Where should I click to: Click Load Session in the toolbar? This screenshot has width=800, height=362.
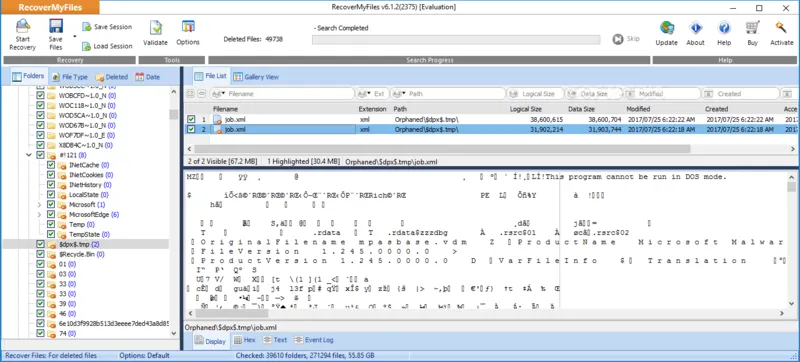pyautogui.click(x=107, y=46)
